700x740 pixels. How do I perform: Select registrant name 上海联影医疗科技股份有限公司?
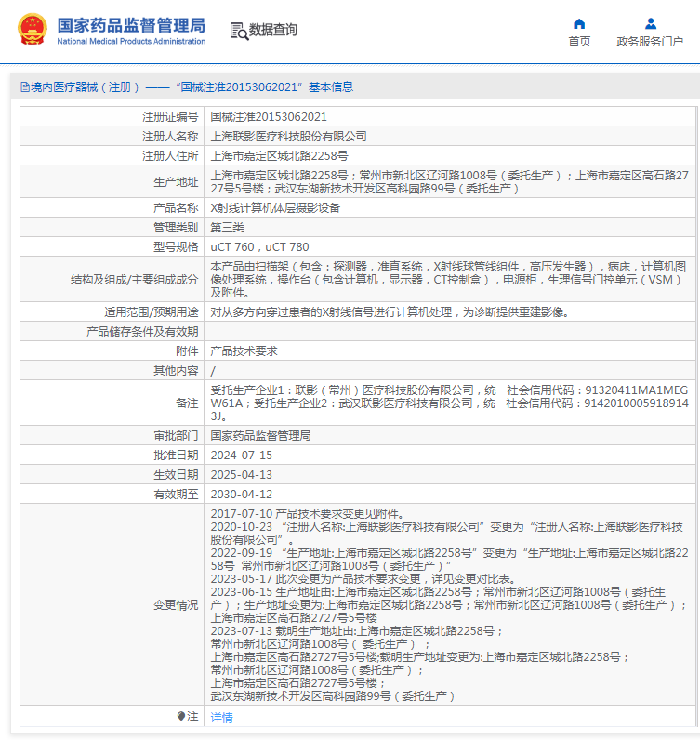(x=288, y=137)
